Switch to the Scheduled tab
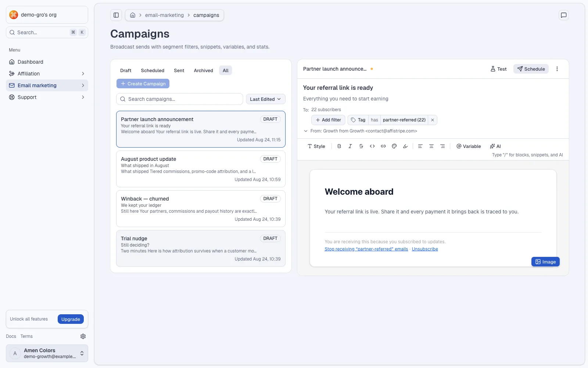This screenshot has width=588, height=368. [x=153, y=71]
